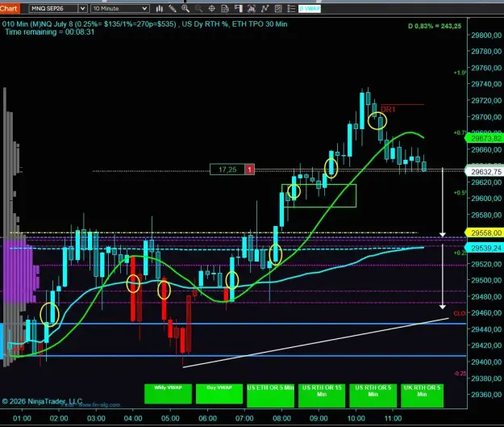Image resolution: width=504 pixels, height=427 pixels.
Task: Open the 10 Minute interval dropdown
Action: [x=120, y=9]
